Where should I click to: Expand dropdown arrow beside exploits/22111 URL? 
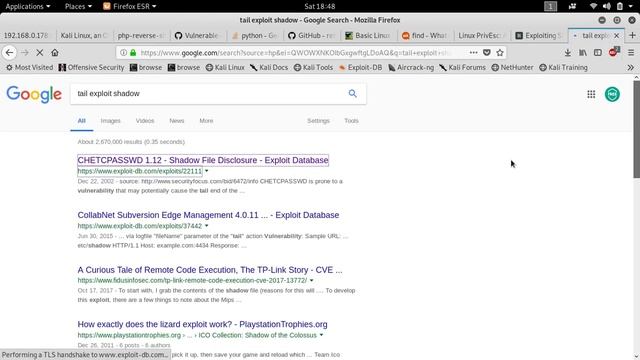coord(207,171)
